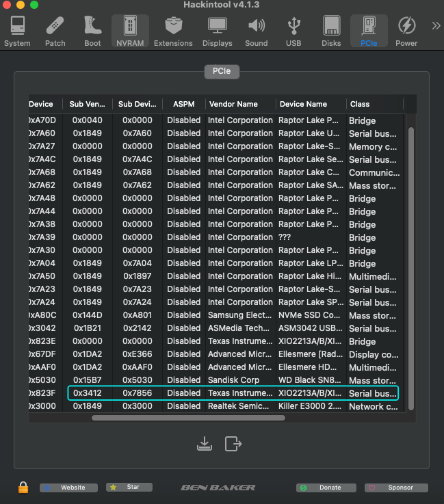Image resolution: width=444 pixels, height=504 pixels.
Task: Click the update PCI IDs download icon
Action: 204,443
